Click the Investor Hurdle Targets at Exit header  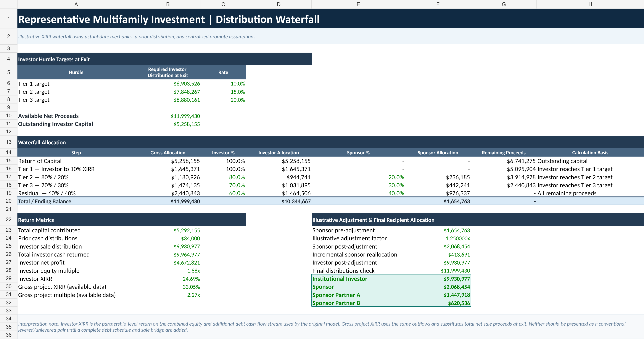click(164, 59)
